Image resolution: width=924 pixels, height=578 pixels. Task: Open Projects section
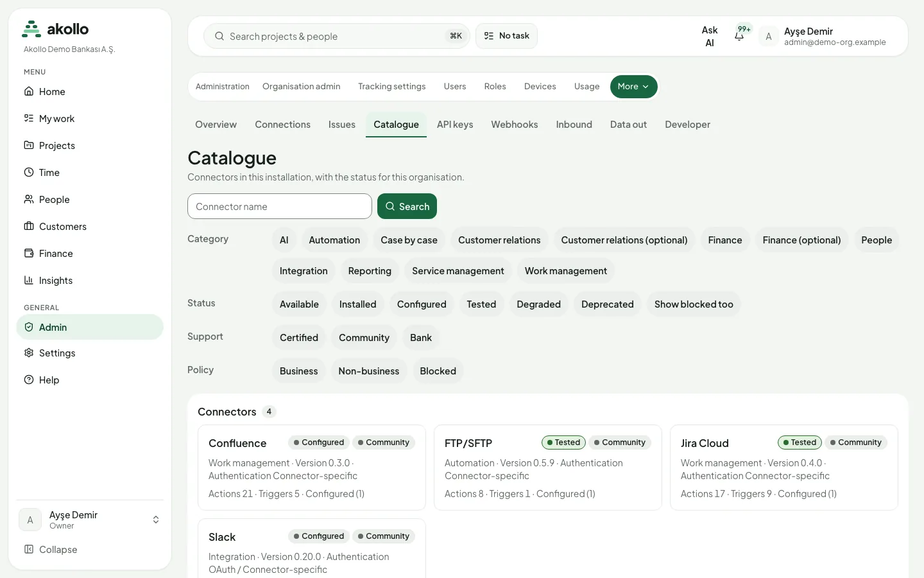coord(90,146)
